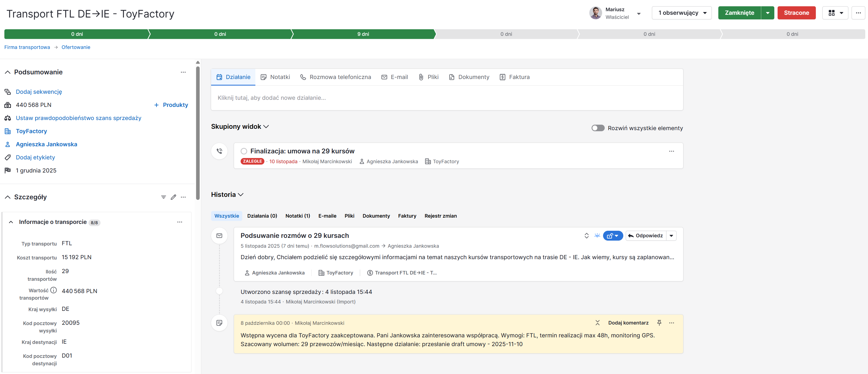Click the envelope timeline icon next to Podsuwanie email
The height and width of the screenshot is (374, 868).
pos(219,235)
